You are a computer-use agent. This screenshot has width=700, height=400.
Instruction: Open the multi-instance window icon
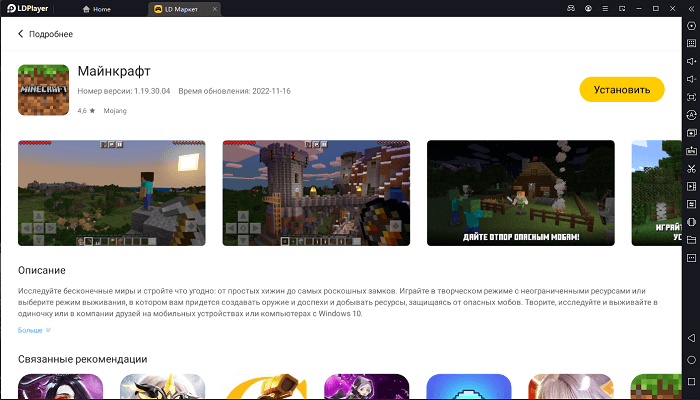[691, 133]
